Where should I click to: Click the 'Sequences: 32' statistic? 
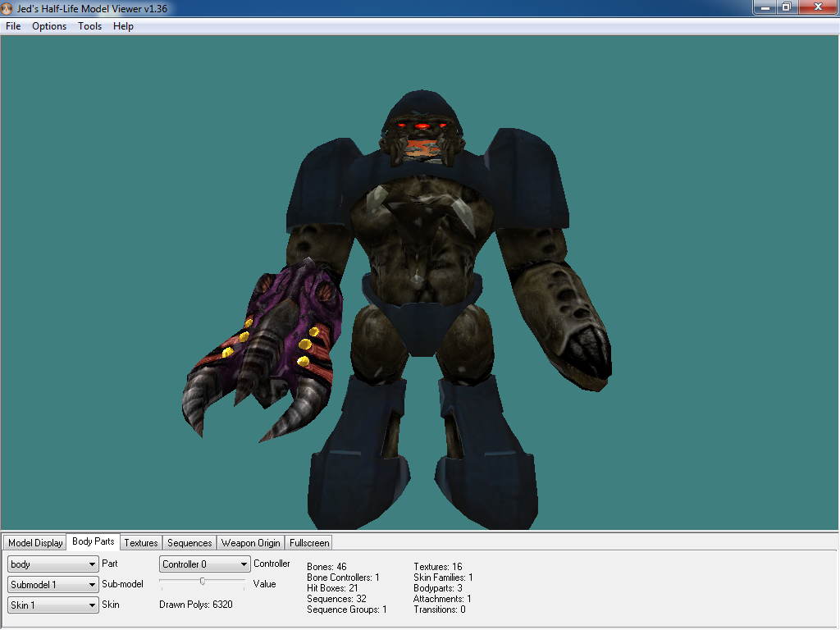coord(336,598)
